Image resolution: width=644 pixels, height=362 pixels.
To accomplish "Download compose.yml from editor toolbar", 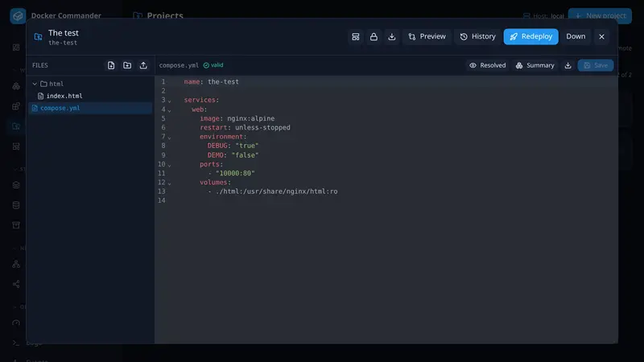I will click(568, 65).
